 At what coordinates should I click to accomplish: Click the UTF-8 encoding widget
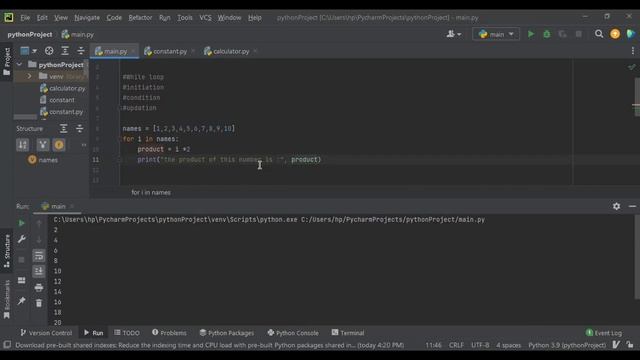480,345
